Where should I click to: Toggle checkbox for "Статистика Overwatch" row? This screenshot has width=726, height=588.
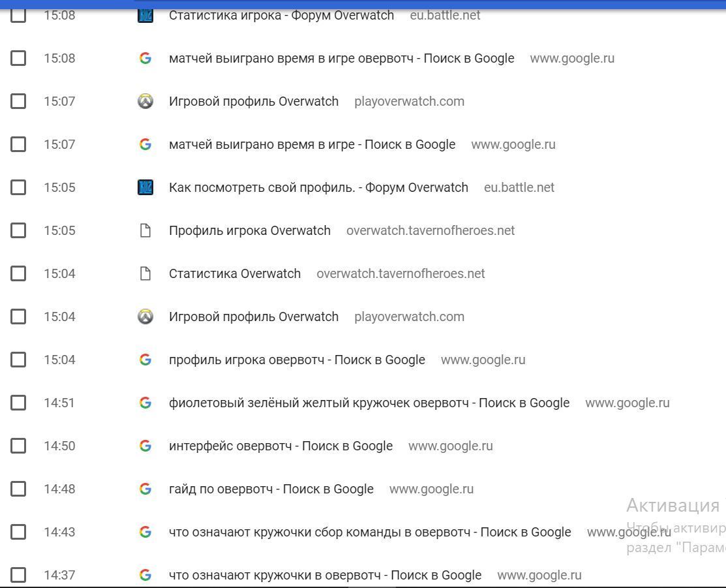[x=18, y=273]
